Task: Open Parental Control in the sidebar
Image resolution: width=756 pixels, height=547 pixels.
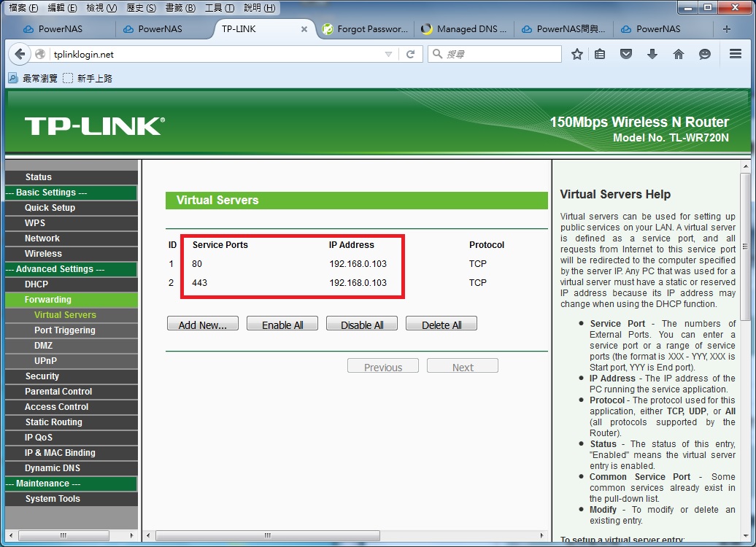Action: tap(72, 392)
